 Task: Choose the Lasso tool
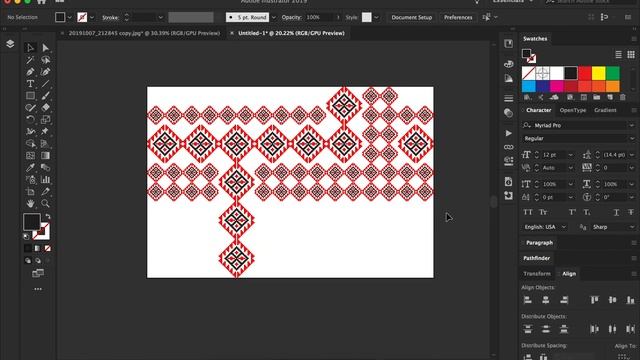pyautogui.click(x=45, y=60)
